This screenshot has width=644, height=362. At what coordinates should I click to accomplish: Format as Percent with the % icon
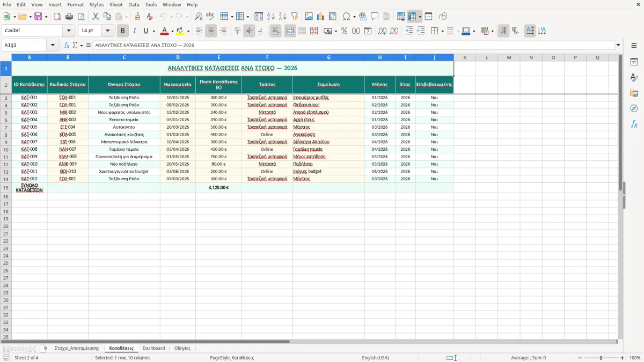[344, 31]
